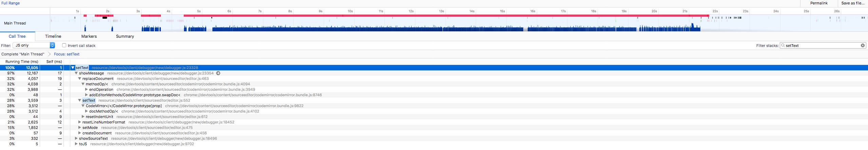Select resetLineNumberFormat function name
The height and width of the screenshot is (150, 868).
pyautogui.click(x=104, y=122)
